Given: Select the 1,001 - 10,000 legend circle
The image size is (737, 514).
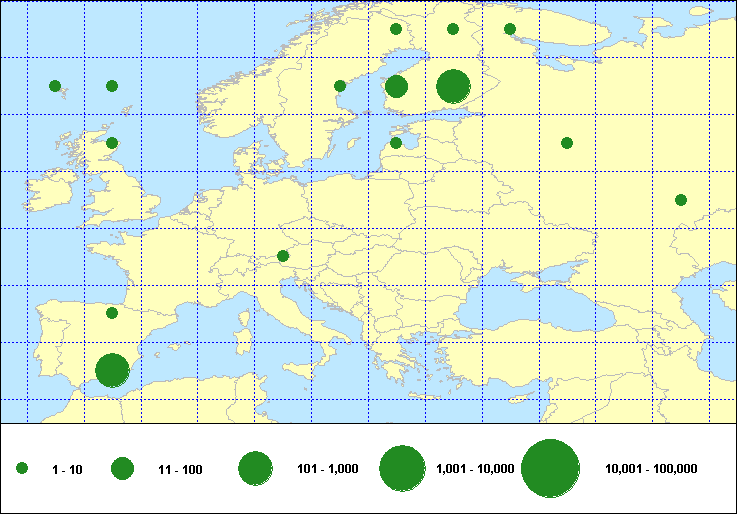Looking at the screenshot, I should [x=403, y=468].
